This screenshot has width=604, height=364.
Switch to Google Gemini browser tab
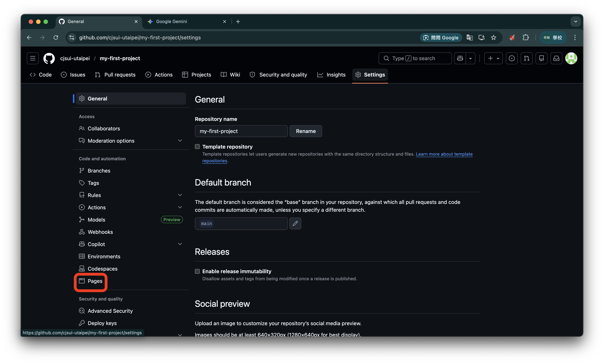pos(187,22)
